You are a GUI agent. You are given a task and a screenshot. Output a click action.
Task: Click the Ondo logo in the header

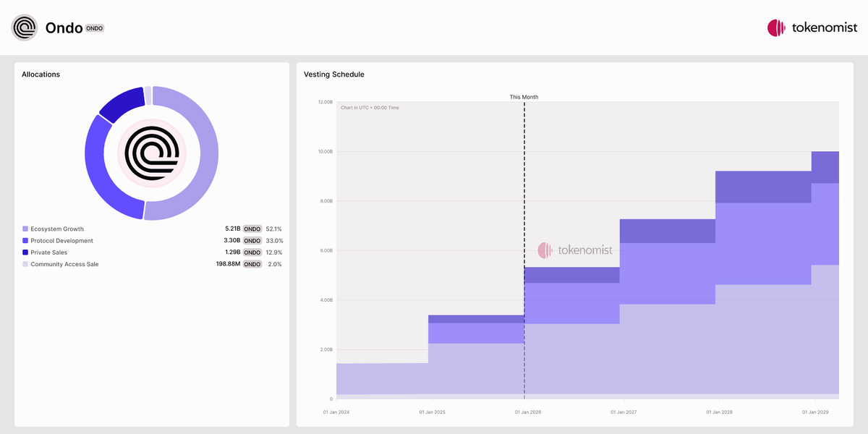pyautogui.click(x=24, y=28)
